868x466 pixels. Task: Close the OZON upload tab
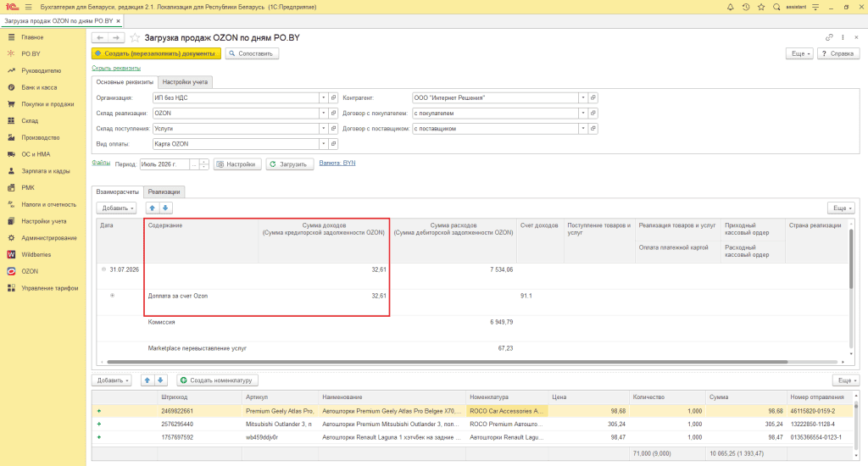[118, 21]
